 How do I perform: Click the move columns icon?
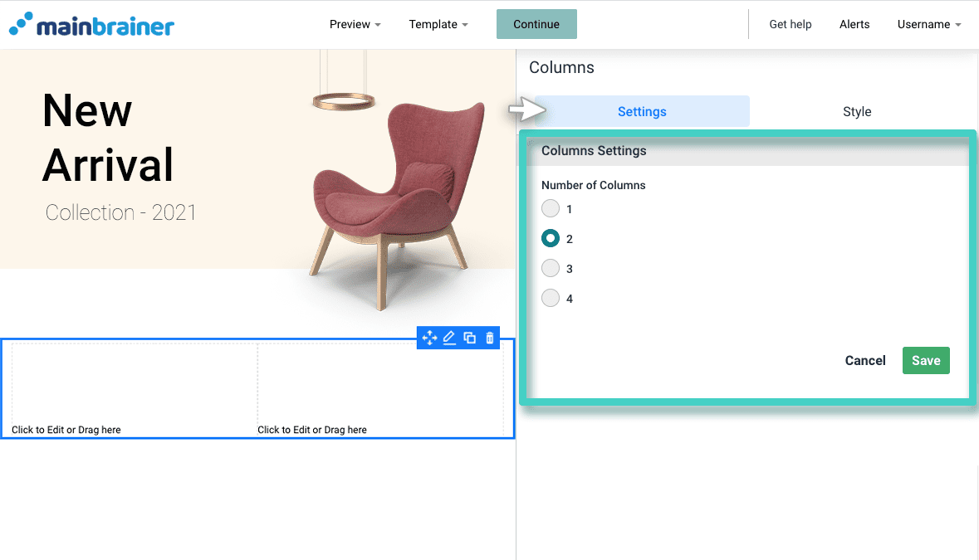pos(429,338)
